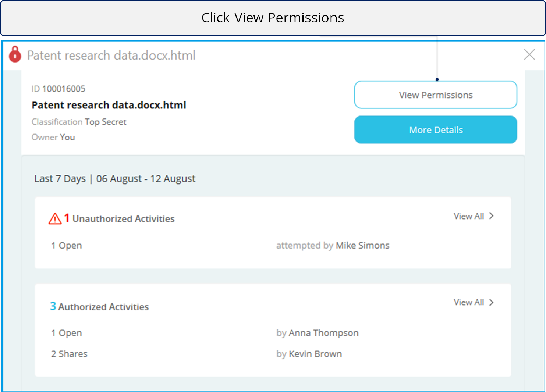The image size is (546, 392).
Task: Click the red lock icon in header
Action: pos(15,54)
